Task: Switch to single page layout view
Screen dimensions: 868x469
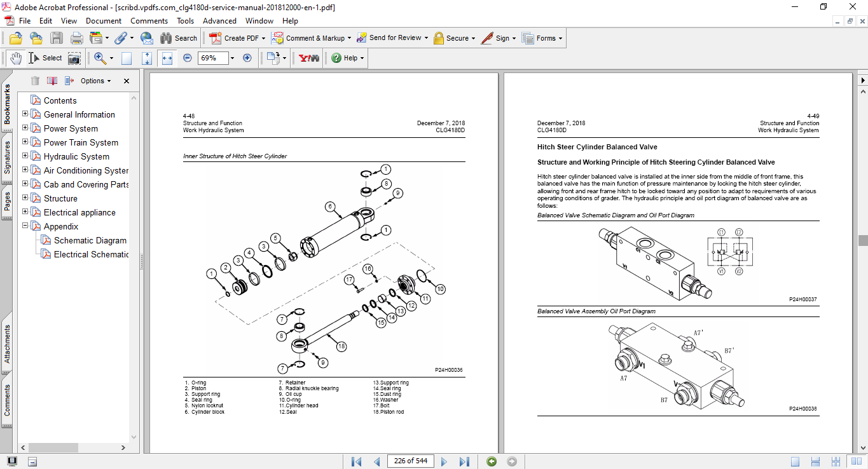Action: tap(796, 461)
